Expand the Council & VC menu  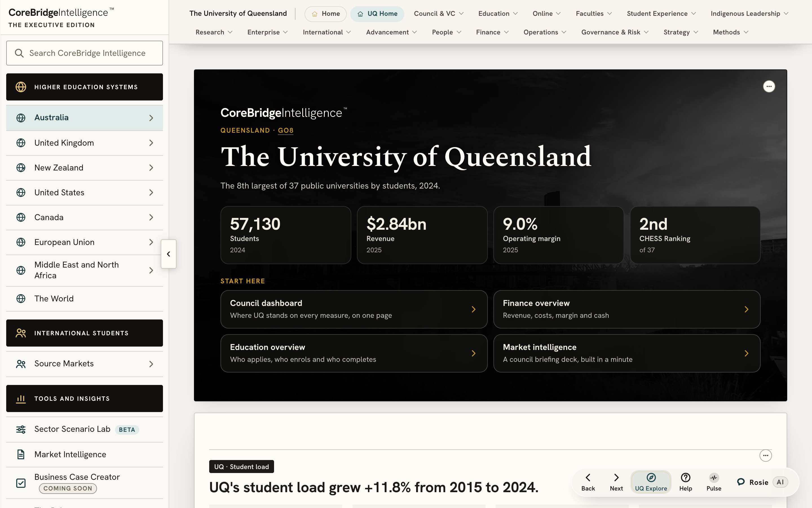pos(439,14)
